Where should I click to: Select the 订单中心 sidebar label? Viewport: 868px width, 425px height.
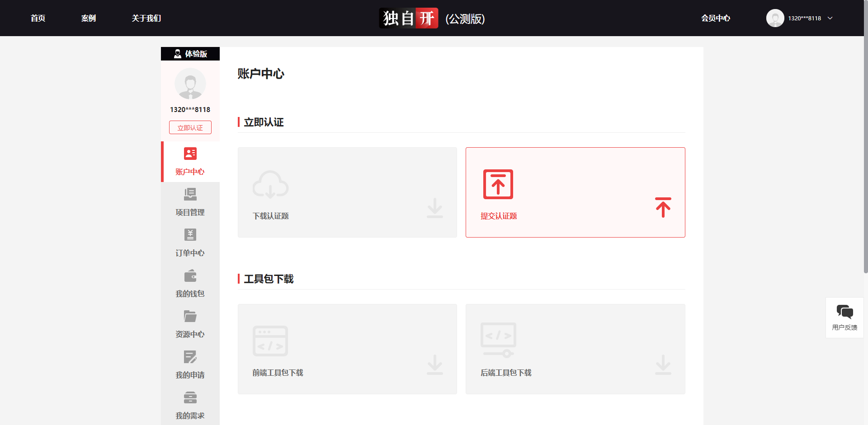[190, 253]
